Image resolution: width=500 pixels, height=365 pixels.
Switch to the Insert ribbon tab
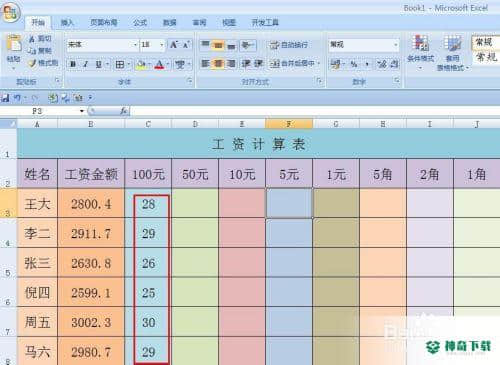point(67,23)
